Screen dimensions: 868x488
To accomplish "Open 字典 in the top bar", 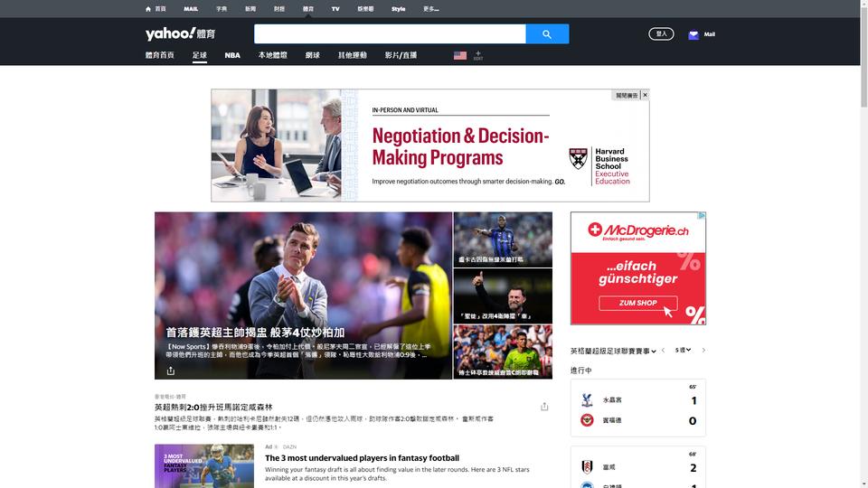I will pyautogui.click(x=222, y=9).
